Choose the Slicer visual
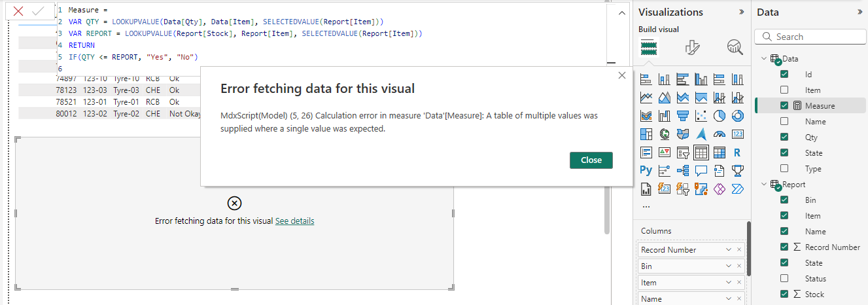This screenshot has height=305, width=868. pos(683,152)
